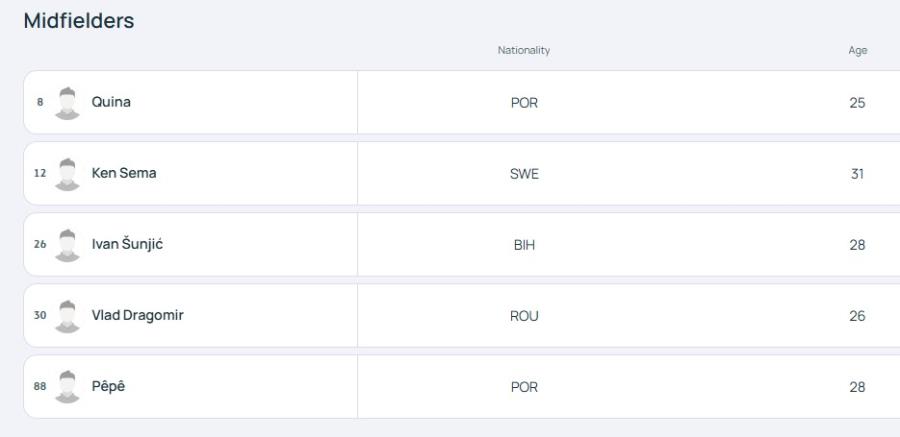Click Ken Sema's player avatar icon
The width and height of the screenshot is (900, 437).
pos(67,175)
